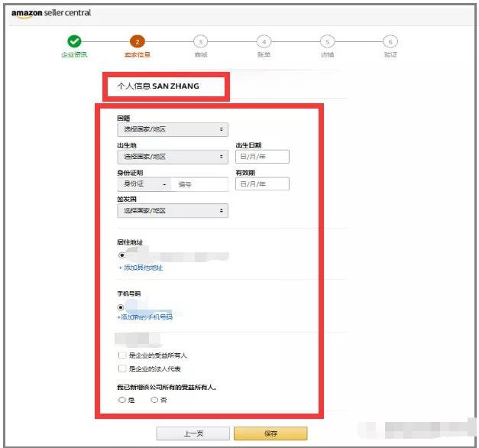Click the 上一页 previous page button

(x=193, y=433)
